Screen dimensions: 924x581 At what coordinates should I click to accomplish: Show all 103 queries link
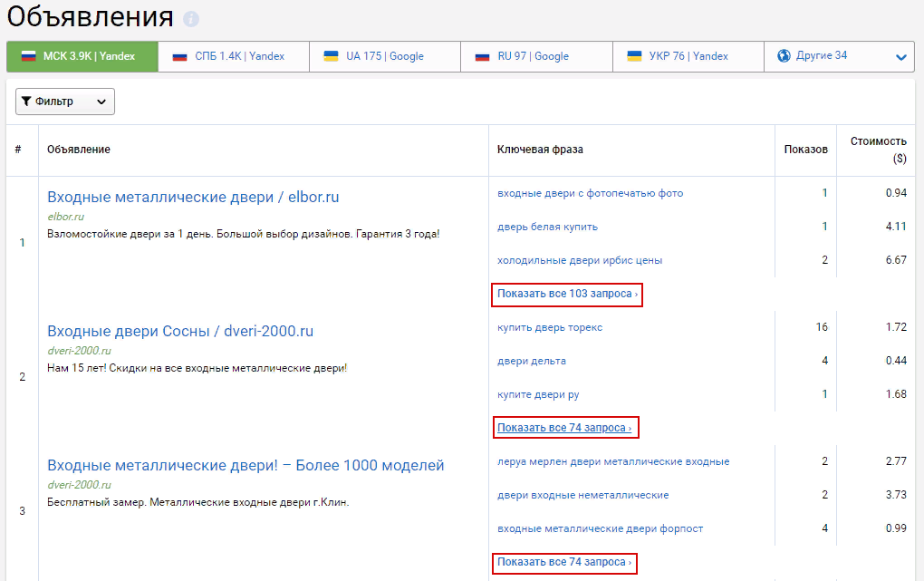[x=567, y=294]
